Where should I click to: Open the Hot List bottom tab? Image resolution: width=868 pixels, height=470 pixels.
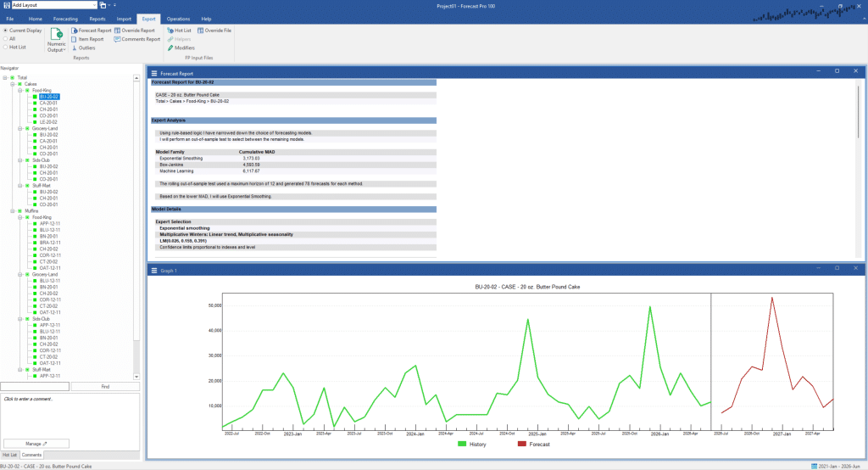[x=9, y=456]
